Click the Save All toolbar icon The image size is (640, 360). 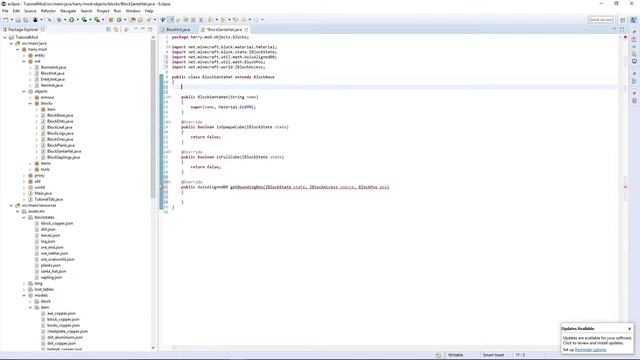[x=26, y=20]
